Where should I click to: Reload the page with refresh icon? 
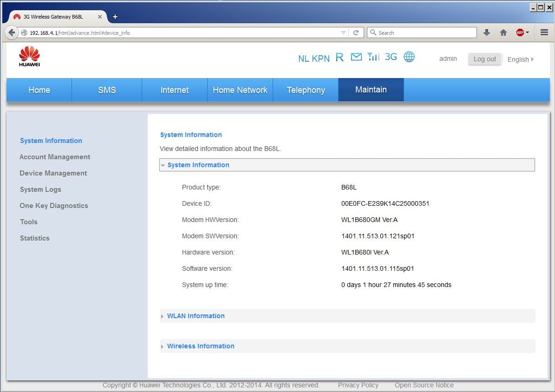coord(356,33)
